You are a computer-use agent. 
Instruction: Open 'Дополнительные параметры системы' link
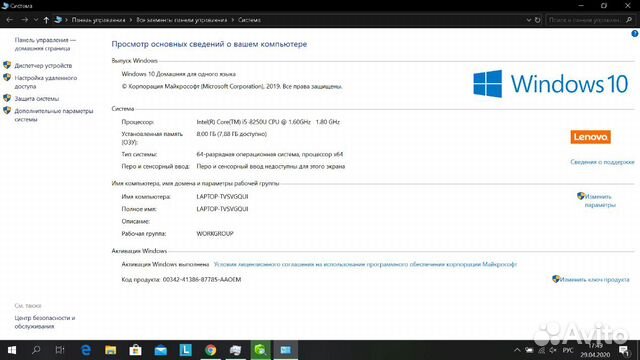click(x=54, y=115)
